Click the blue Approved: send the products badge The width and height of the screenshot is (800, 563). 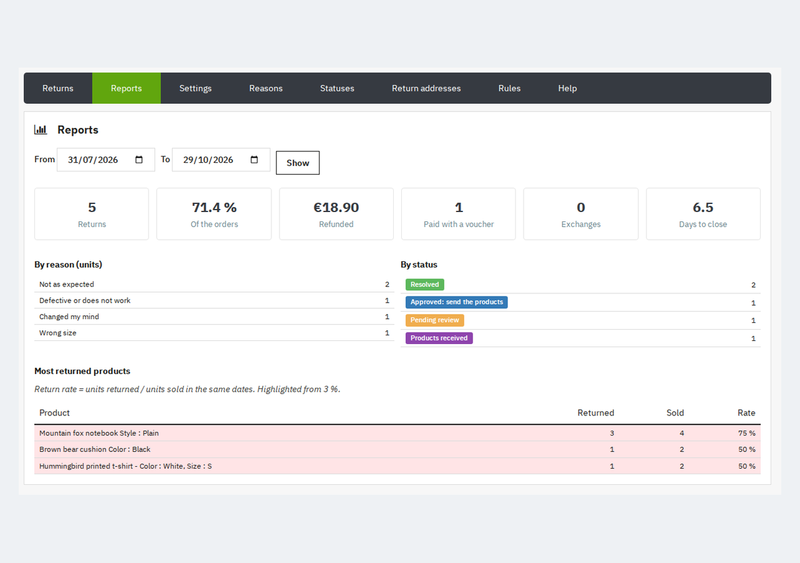coord(457,302)
